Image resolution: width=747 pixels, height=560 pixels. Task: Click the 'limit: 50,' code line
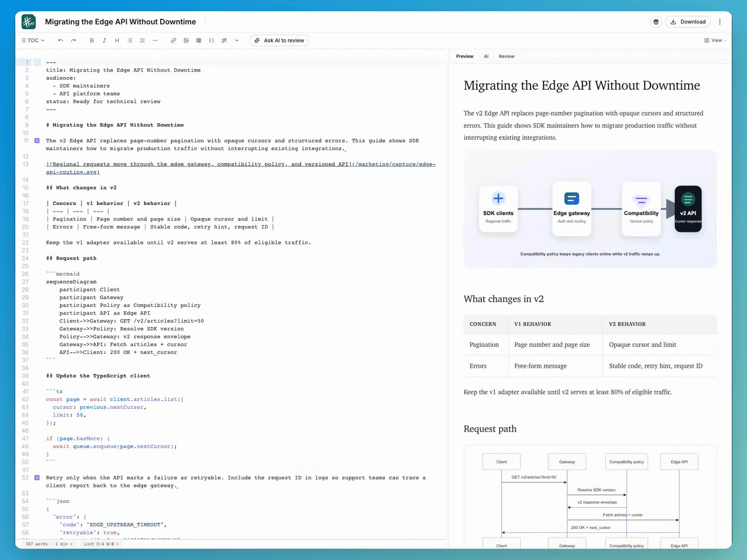click(69, 415)
